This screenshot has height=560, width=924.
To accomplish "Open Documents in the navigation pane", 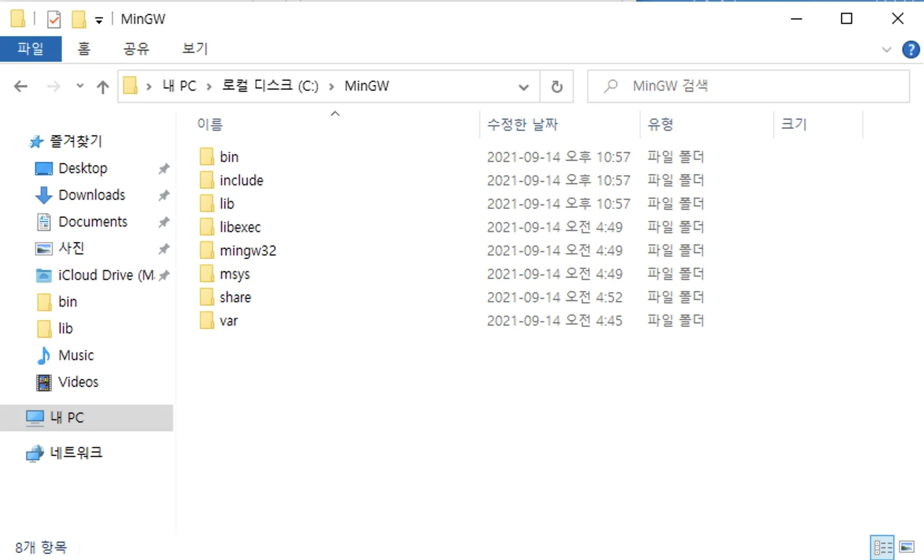I will pyautogui.click(x=93, y=222).
